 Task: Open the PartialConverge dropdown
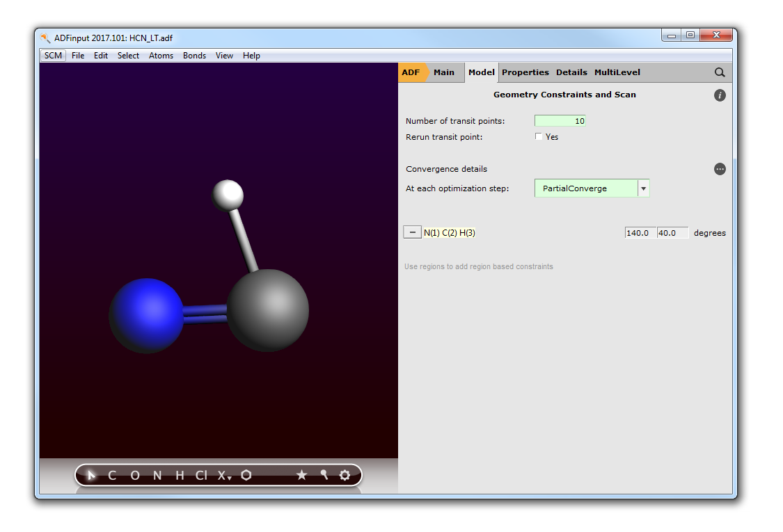click(x=592, y=188)
